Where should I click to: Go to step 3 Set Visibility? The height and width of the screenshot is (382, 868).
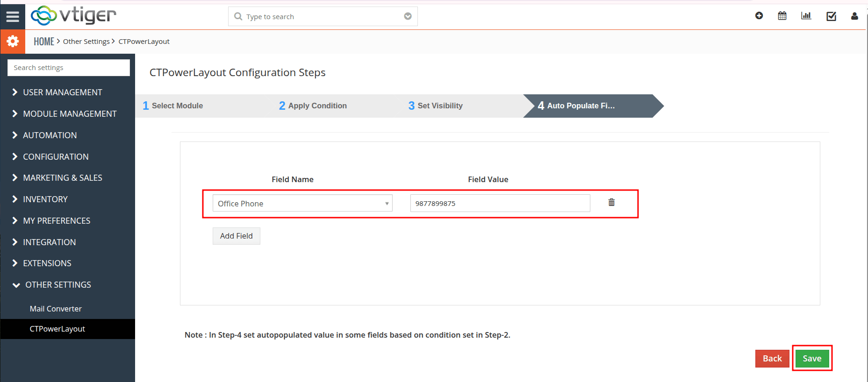[x=436, y=106]
